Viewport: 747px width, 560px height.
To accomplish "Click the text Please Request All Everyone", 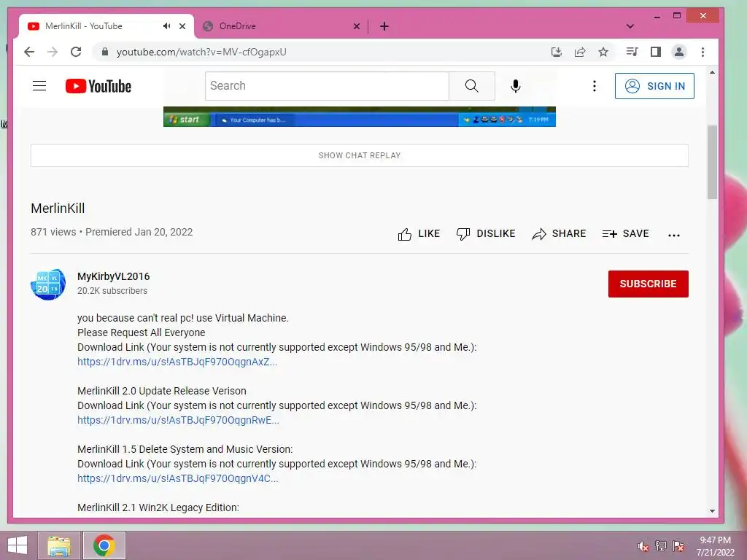I will click(x=142, y=332).
